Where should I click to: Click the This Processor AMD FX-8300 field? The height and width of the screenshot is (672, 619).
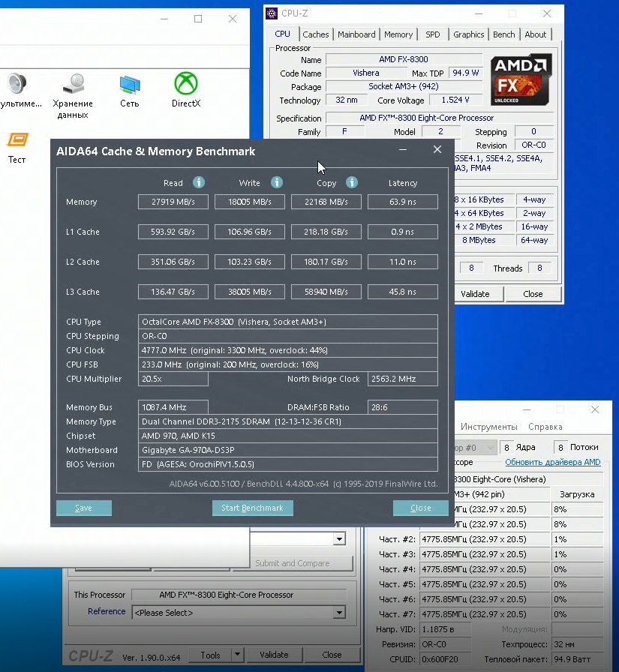click(239, 595)
